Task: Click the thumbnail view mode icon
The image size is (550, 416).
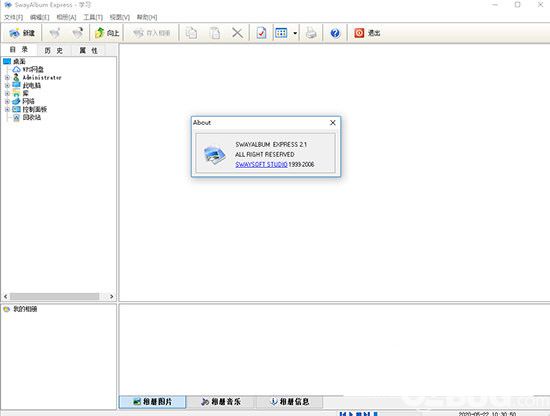Action: 281,33
